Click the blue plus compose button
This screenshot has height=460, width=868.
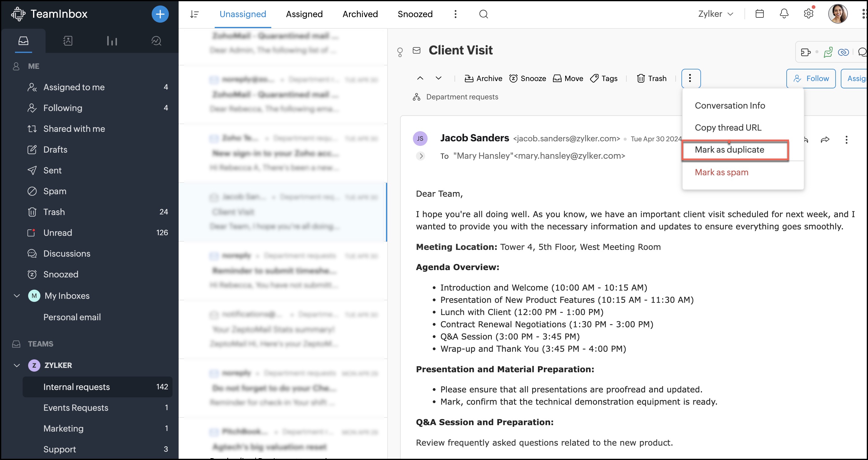160,14
